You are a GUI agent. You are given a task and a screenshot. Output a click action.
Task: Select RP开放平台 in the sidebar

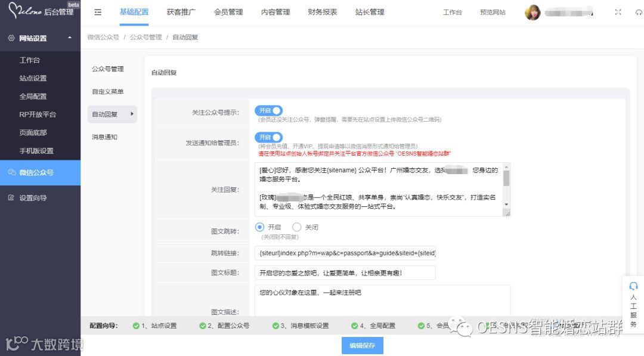pos(38,114)
